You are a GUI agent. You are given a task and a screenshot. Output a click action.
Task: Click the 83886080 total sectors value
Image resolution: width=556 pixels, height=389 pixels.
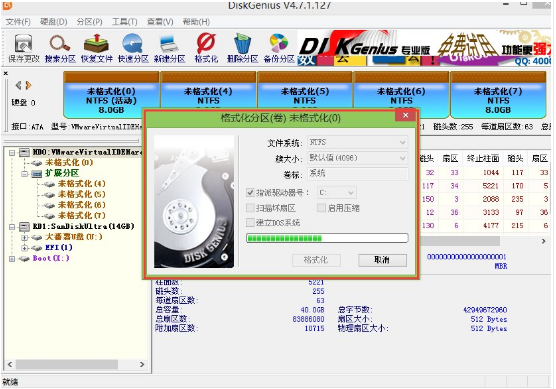tap(308, 319)
